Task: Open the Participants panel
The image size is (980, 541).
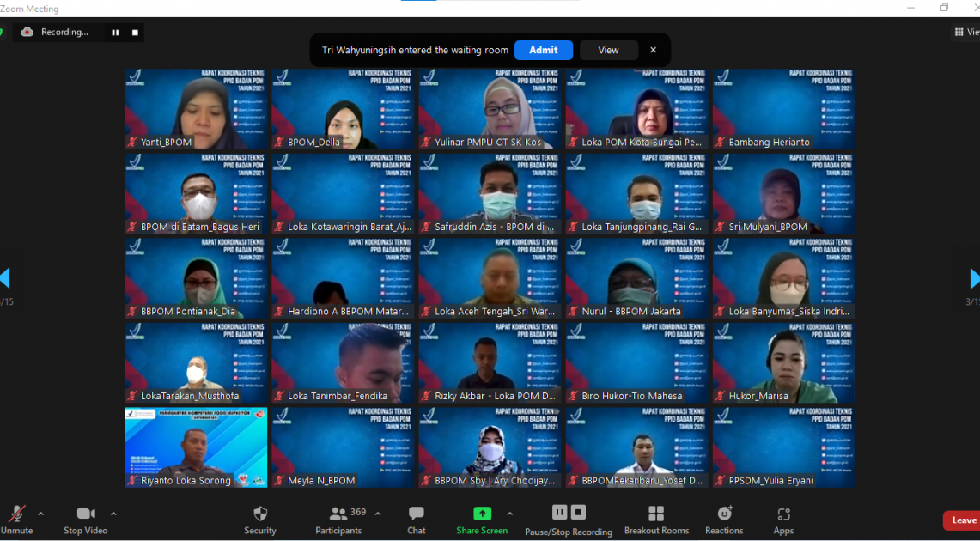Action: coord(338,514)
